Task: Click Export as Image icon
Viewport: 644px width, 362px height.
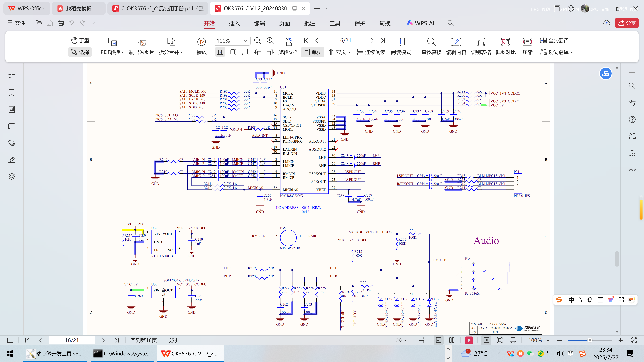Action: pos(142,41)
